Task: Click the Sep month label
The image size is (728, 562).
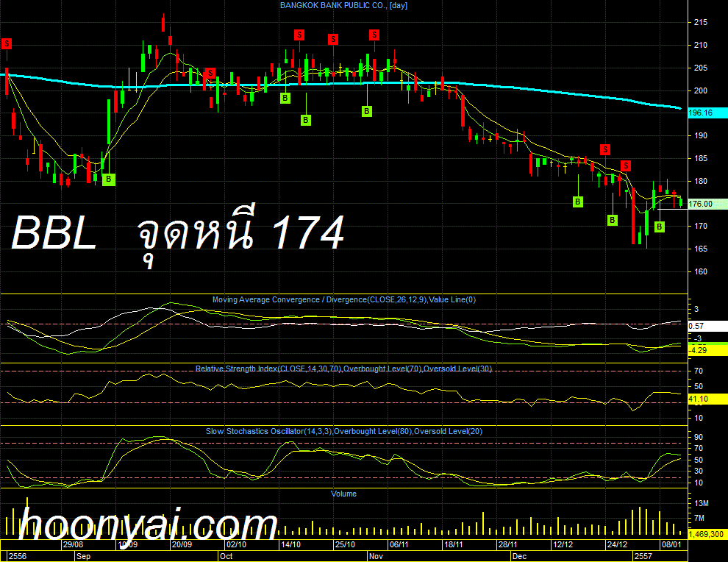Action: [x=83, y=556]
